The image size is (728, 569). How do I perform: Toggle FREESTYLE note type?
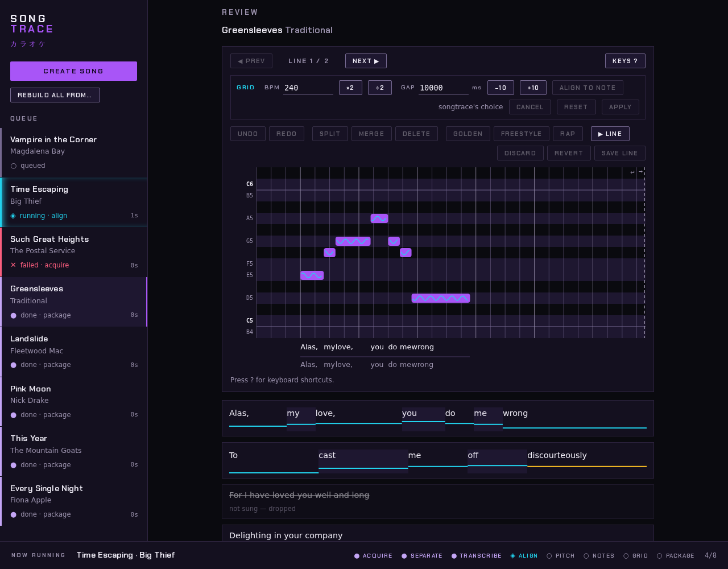(522, 134)
